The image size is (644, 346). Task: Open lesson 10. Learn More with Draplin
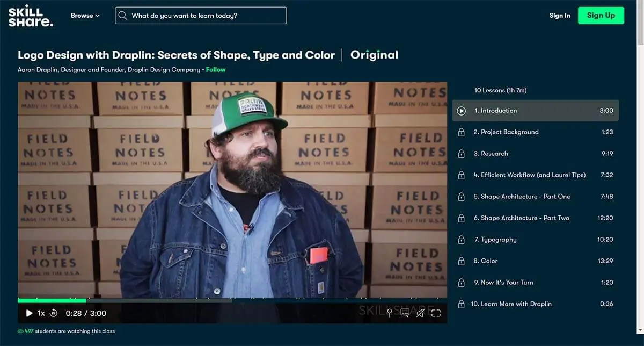(536, 304)
